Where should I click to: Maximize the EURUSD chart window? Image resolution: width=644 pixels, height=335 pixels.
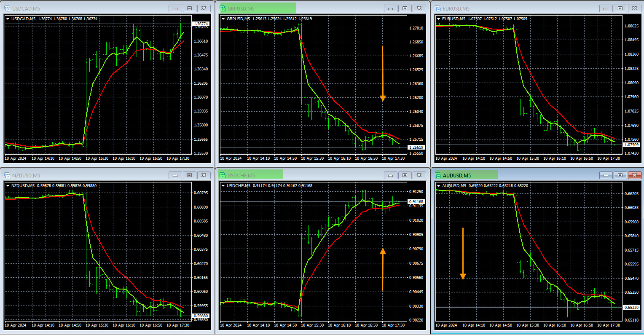point(620,8)
